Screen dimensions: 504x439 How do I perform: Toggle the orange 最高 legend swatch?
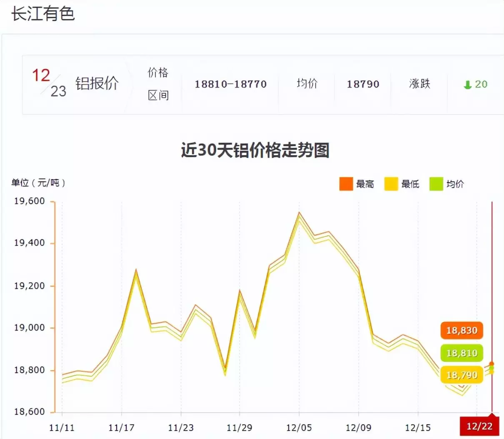click(x=346, y=184)
